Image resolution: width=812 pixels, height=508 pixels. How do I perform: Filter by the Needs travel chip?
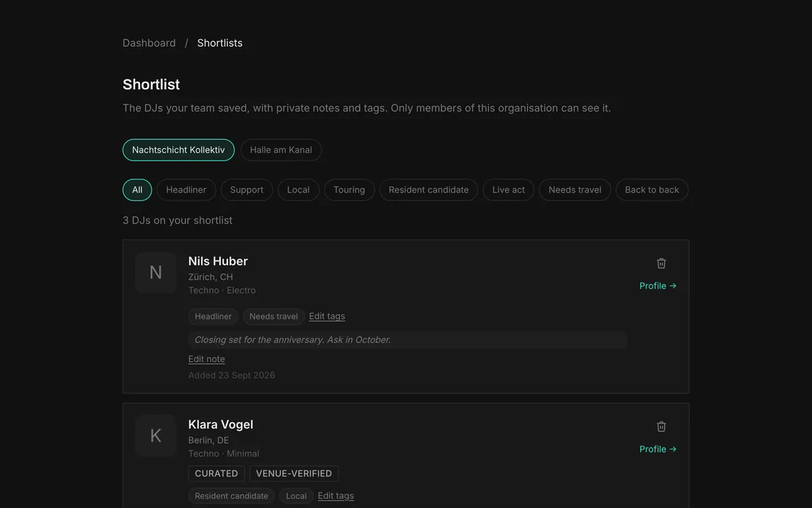575,190
